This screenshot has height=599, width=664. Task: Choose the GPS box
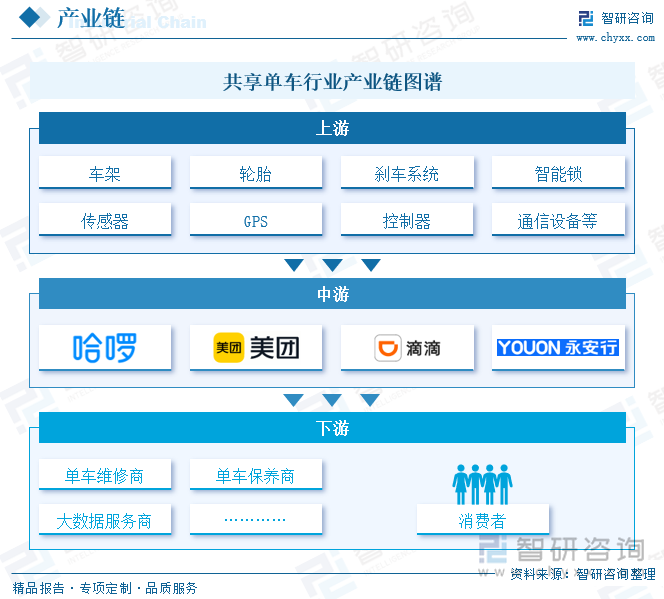(256, 219)
